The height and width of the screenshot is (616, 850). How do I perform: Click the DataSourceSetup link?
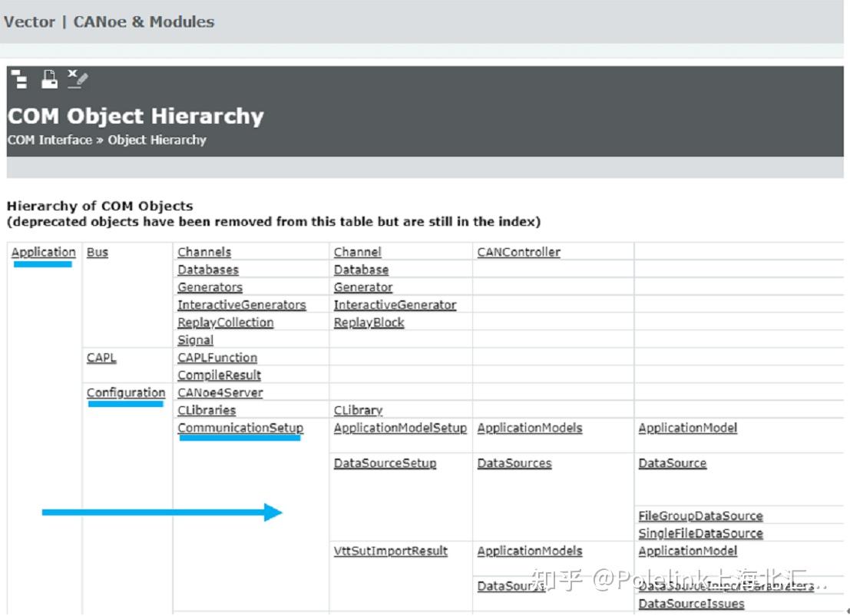click(385, 463)
